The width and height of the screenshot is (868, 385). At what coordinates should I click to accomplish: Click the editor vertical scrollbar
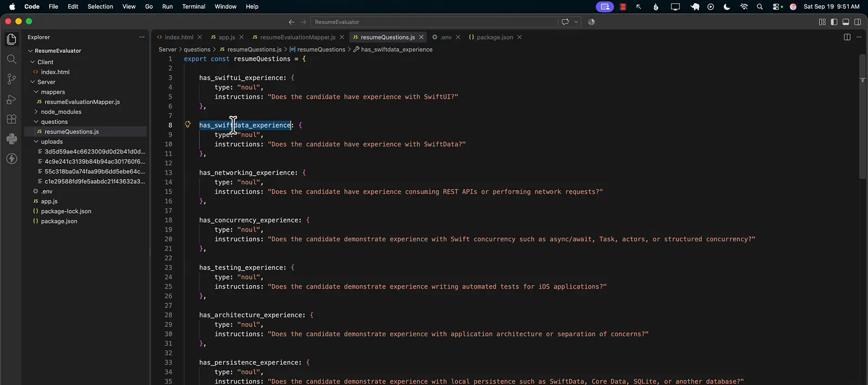tap(863, 116)
